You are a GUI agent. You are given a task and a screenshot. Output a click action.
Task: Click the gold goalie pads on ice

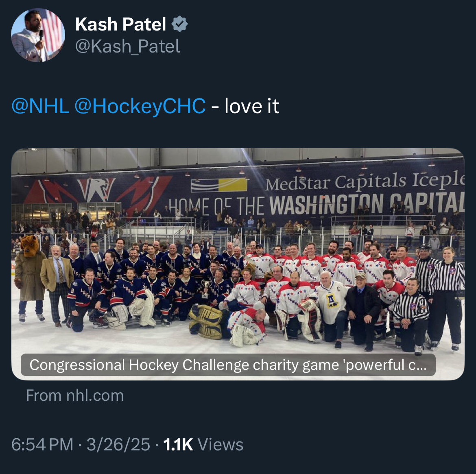pos(206,322)
